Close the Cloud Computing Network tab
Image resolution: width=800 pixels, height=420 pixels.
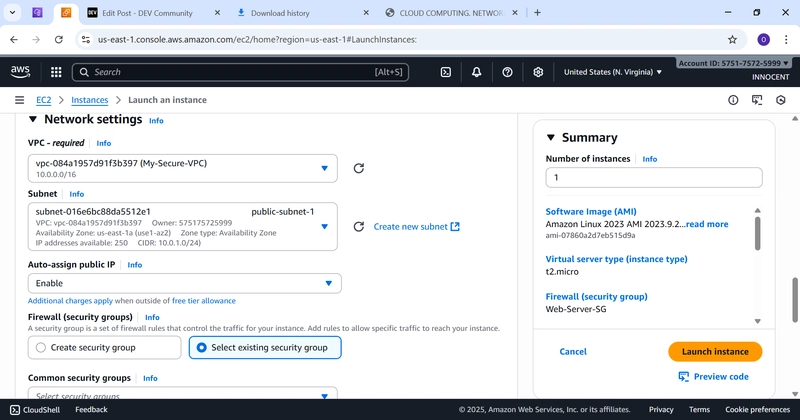(x=515, y=13)
